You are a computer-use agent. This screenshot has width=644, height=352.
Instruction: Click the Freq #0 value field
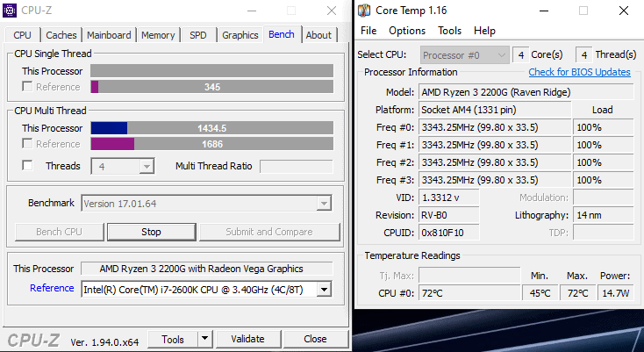[x=495, y=127]
